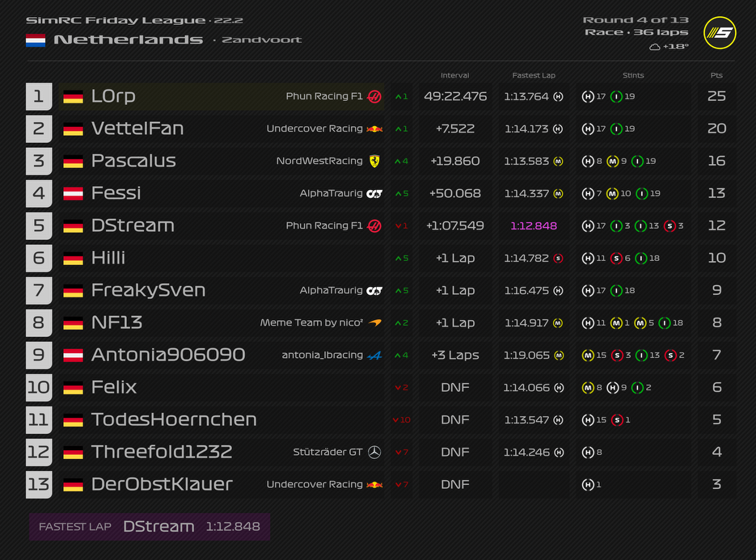The width and height of the screenshot is (756, 560).
Task: Click the cloud weather icon
Action: 654,47
